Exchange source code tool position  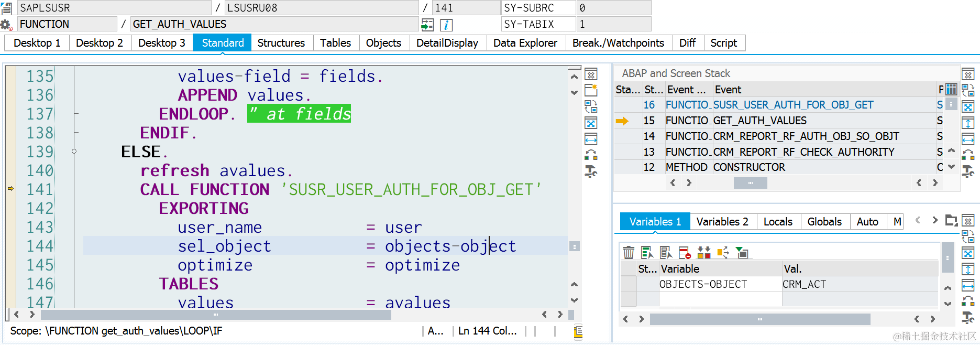(x=591, y=155)
